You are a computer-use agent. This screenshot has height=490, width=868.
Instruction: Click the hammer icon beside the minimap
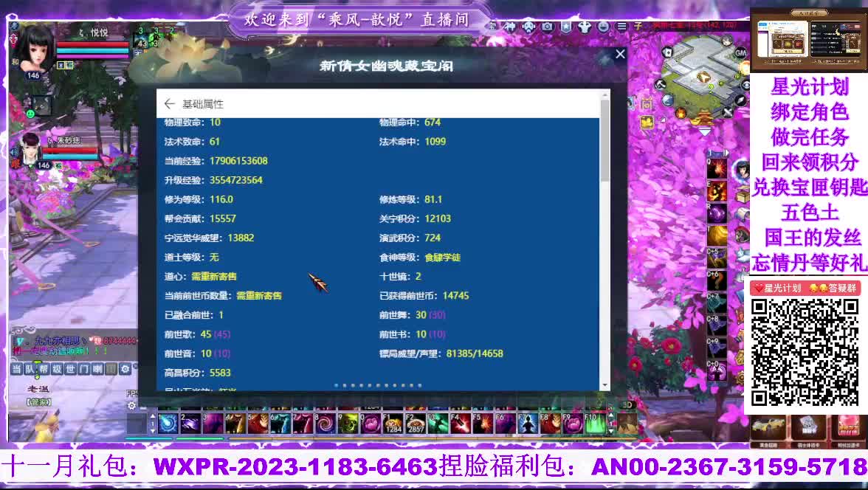point(661,84)
